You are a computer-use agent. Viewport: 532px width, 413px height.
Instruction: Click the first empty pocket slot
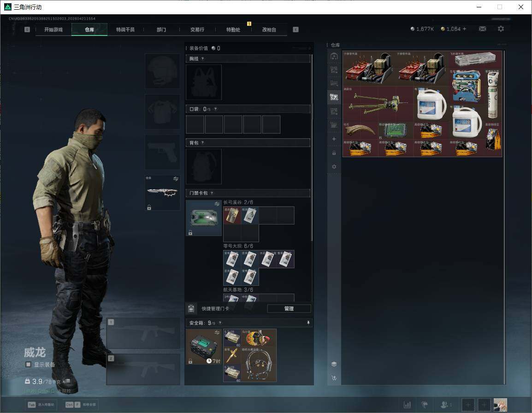tap(195, 124)
